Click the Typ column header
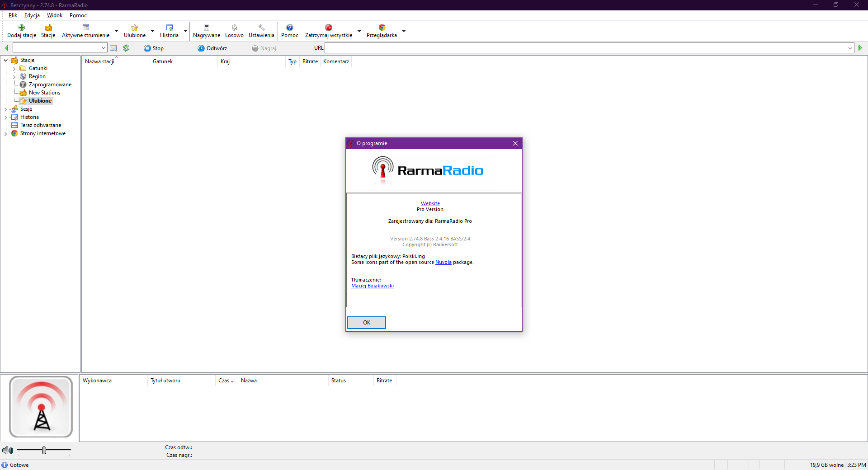This screenshot has height=470, width=868. (x=292, y=61)
